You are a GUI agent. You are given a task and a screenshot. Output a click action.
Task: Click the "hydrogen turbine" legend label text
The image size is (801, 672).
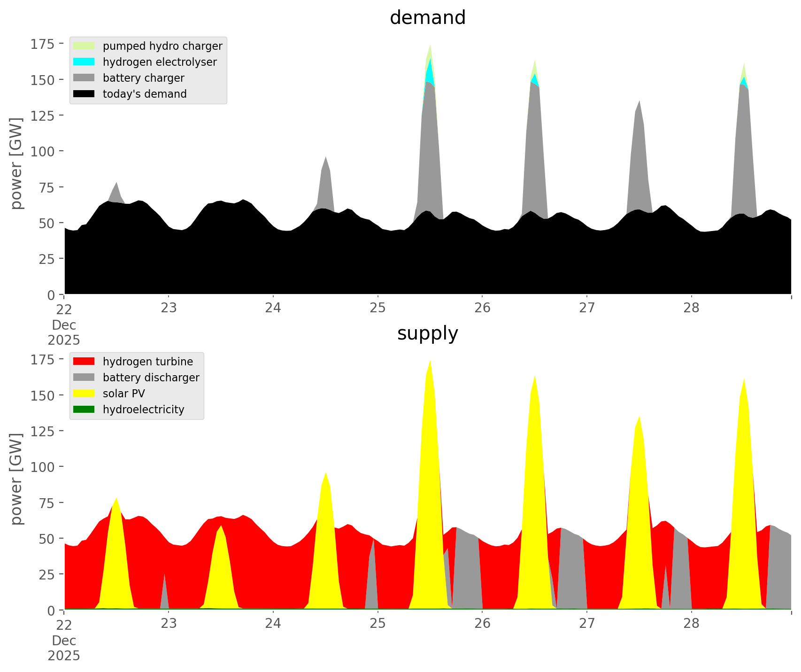tap(148, 362)
